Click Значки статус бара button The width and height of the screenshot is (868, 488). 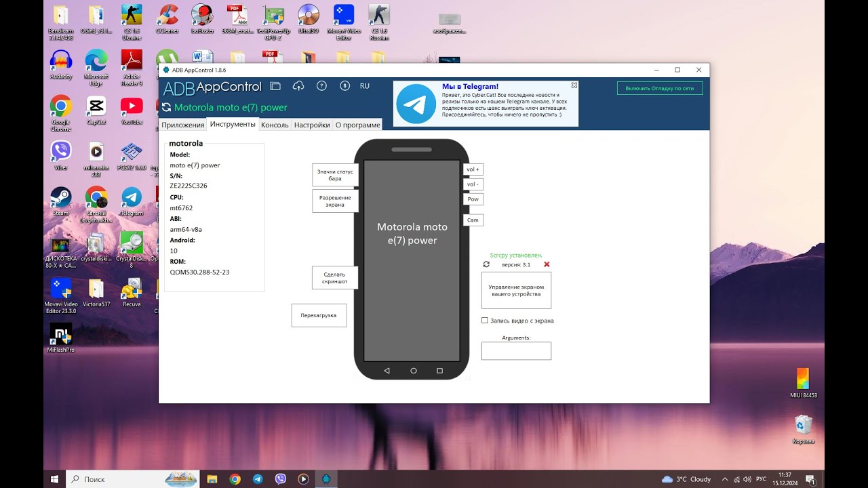[x=335, y=175]
